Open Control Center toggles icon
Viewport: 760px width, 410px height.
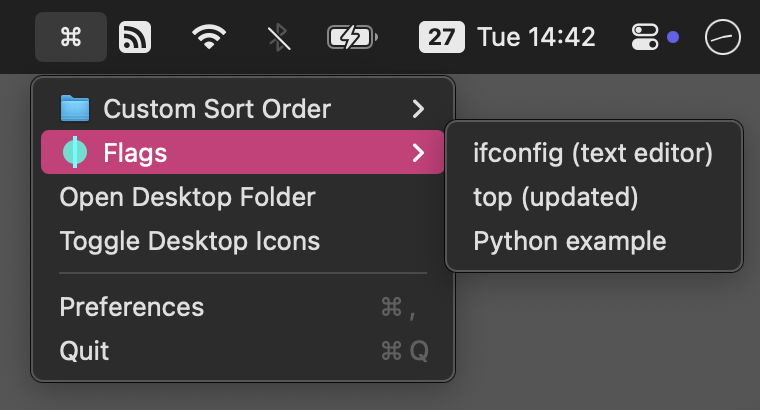click(643, 38)
